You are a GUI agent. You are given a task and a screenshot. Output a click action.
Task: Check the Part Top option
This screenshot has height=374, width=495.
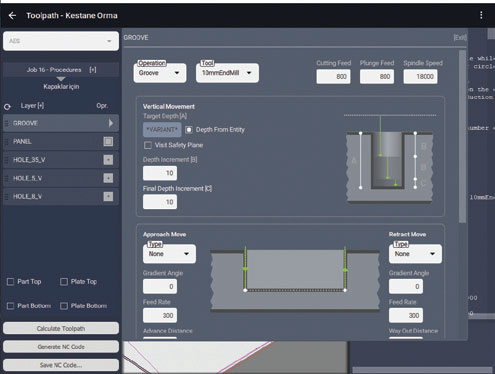click(11, 282)
